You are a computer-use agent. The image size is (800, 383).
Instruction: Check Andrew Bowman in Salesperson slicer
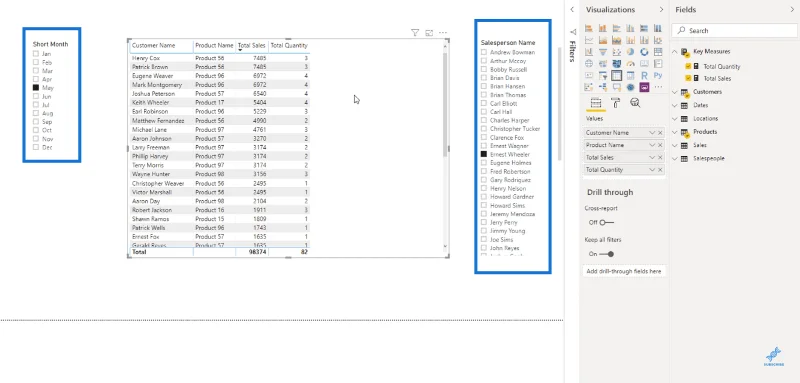click(x=484, y=52)
